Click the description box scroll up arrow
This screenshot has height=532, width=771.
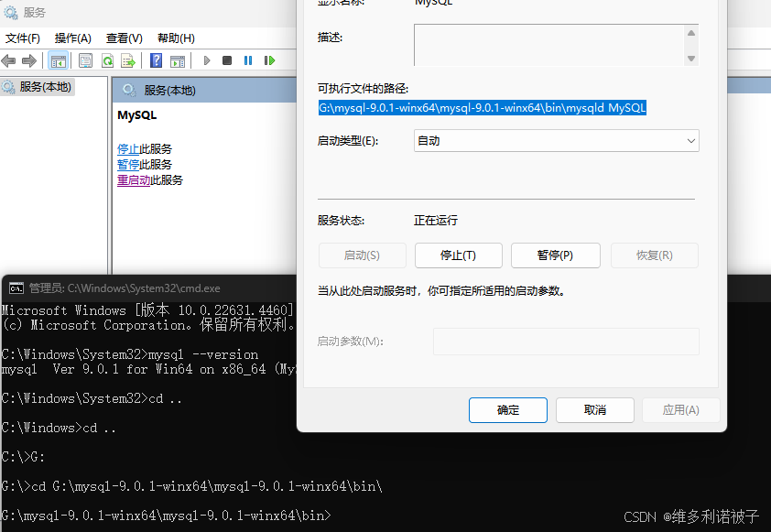(691, 33)
